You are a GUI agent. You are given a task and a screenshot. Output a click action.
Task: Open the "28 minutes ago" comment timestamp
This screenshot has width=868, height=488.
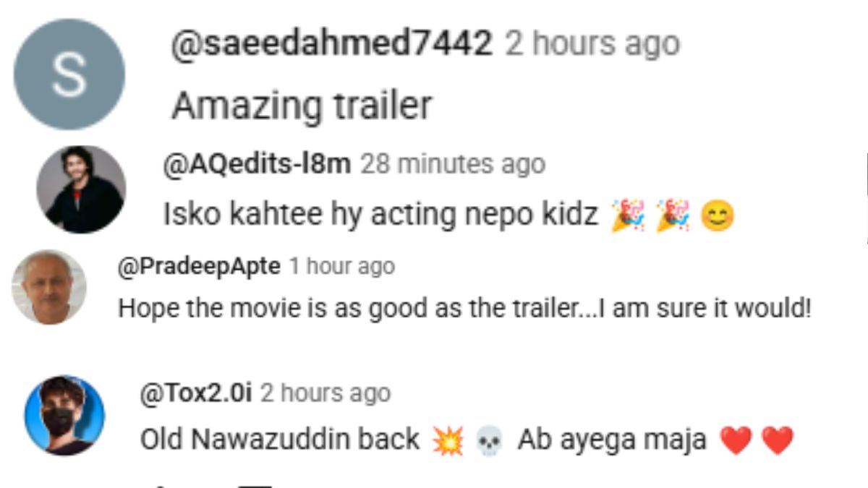coord(452,164)
